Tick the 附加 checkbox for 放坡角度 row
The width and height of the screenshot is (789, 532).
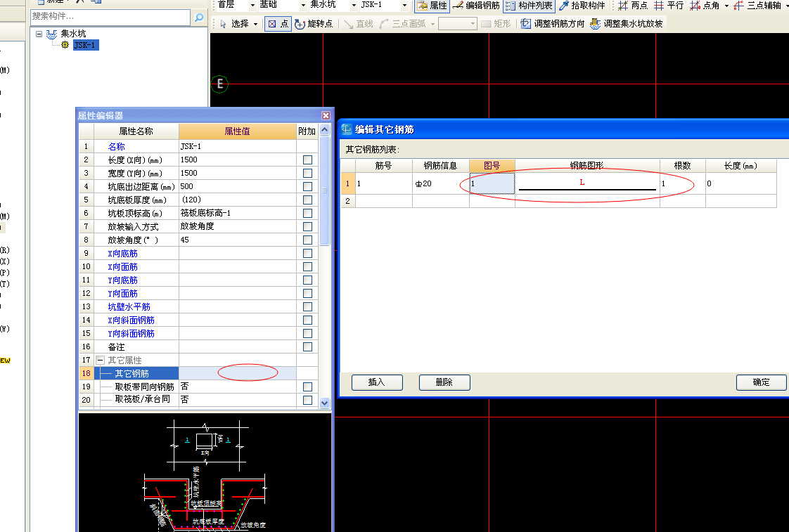307,240
